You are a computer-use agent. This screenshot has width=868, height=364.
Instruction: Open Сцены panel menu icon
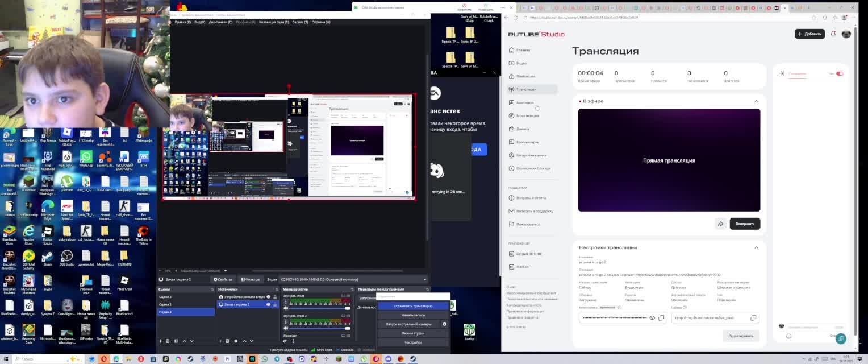[212, 289]
